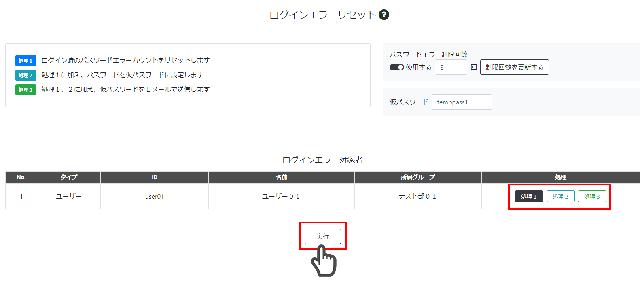
Task: Click the green 処理3 legend badge
Action: coord(26,90)
